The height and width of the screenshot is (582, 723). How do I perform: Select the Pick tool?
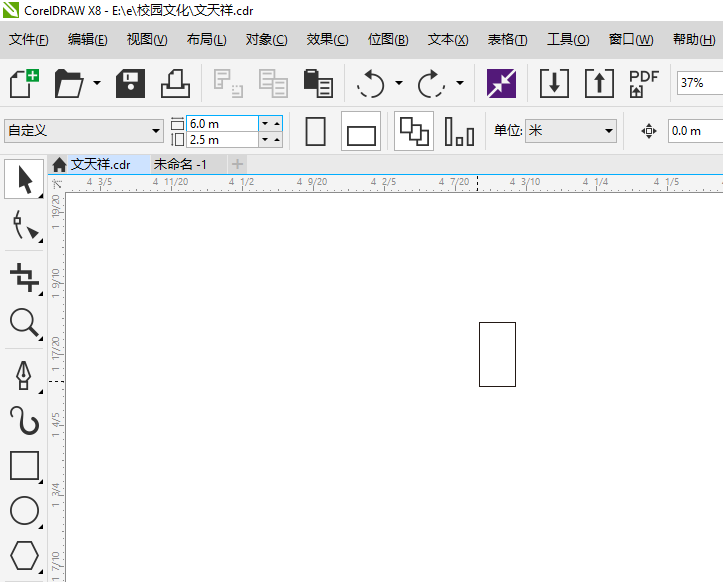click(24, 179)
